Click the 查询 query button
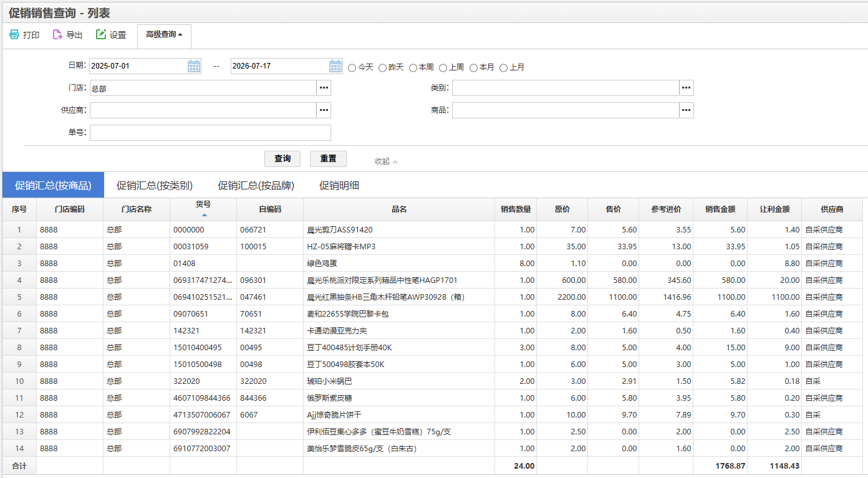This screenshot has width=868, height=478. 282,159
